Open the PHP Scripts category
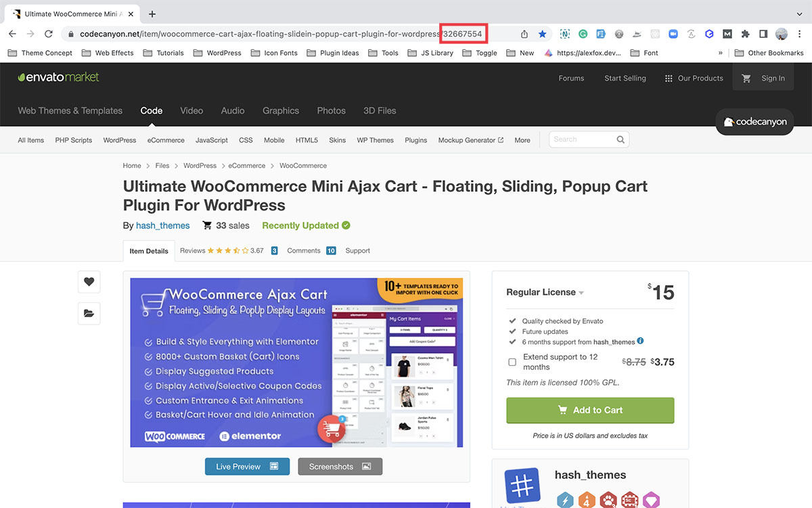The image size is (812, 508). (73, 140)
